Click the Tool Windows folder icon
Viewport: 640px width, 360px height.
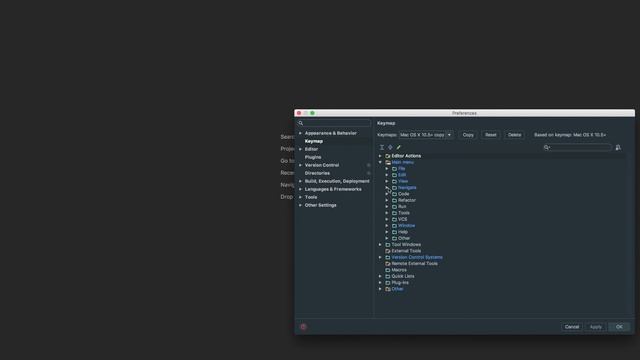[388, 244]
